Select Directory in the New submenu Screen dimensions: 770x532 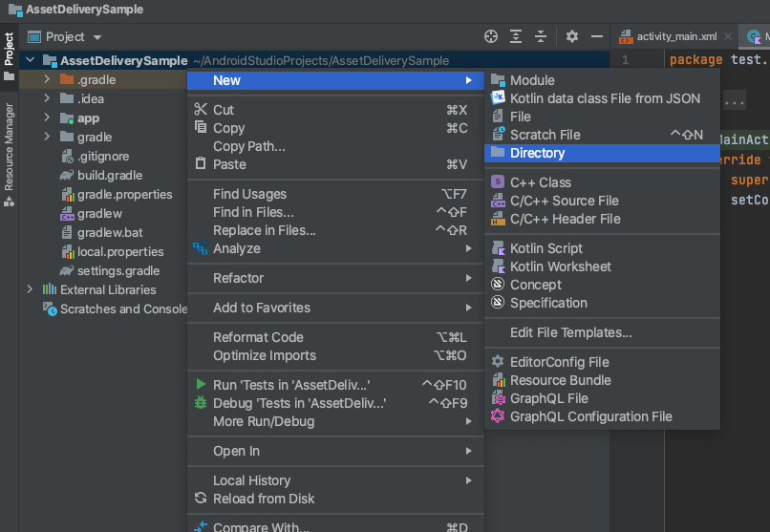pos(602,153)
